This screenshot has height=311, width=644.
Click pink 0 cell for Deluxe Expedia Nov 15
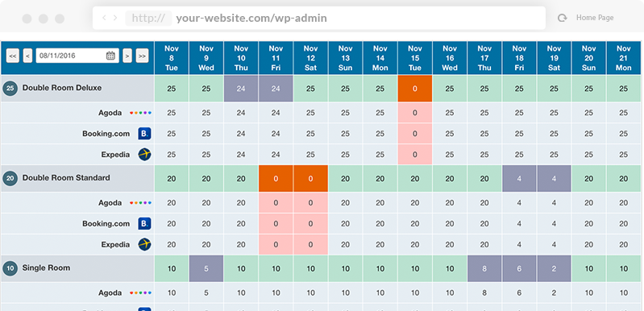click(415, 155)
